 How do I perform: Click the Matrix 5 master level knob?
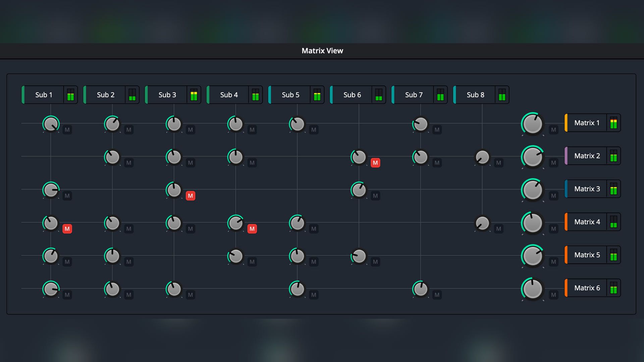[533, 256]
